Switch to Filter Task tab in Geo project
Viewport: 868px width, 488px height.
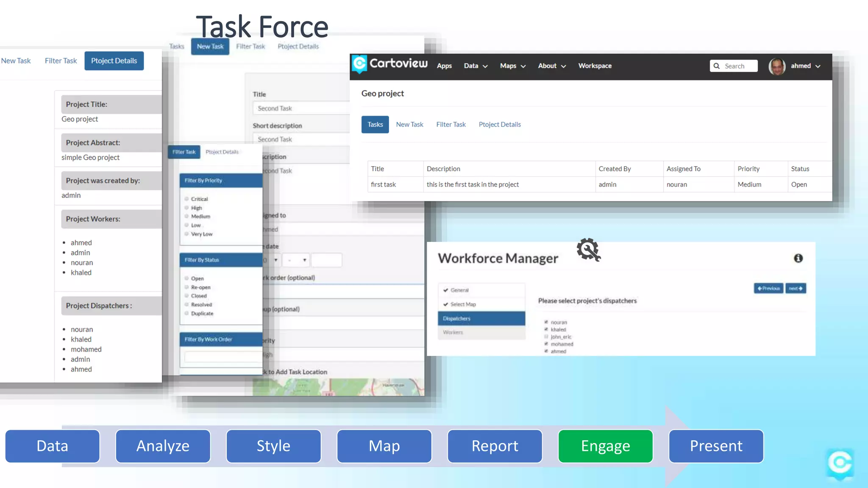451,125
